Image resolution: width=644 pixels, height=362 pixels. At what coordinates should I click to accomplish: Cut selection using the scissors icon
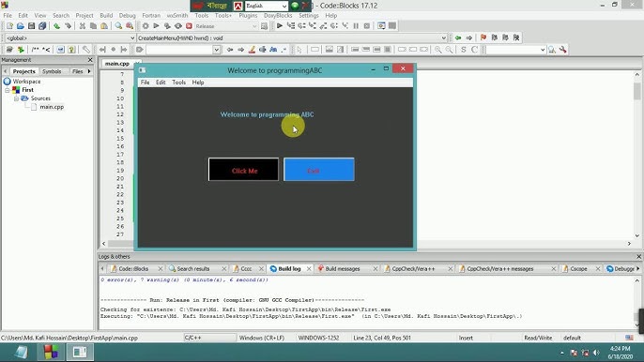(x=83, y=26)
